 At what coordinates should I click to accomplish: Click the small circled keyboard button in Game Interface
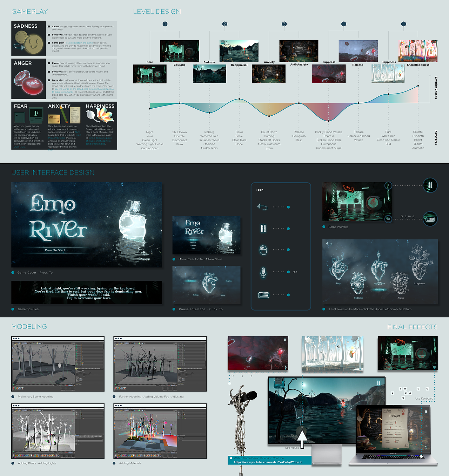(388, 219)
